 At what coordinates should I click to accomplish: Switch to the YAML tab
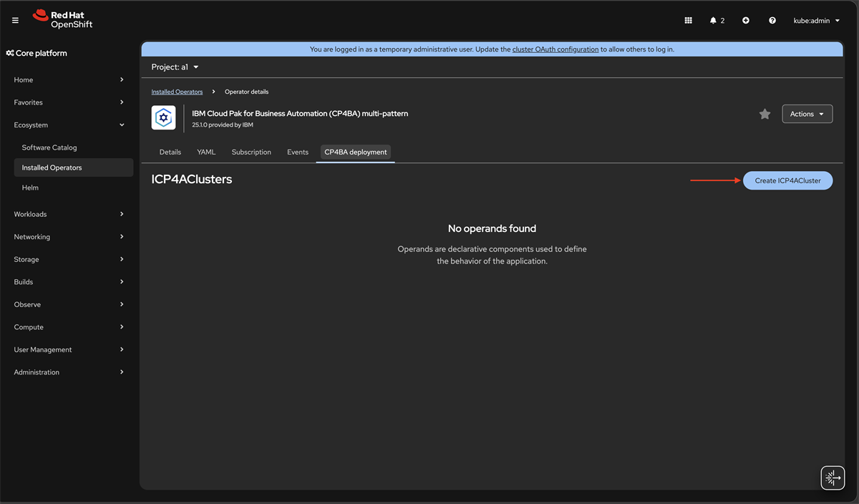tap(206, 152)
